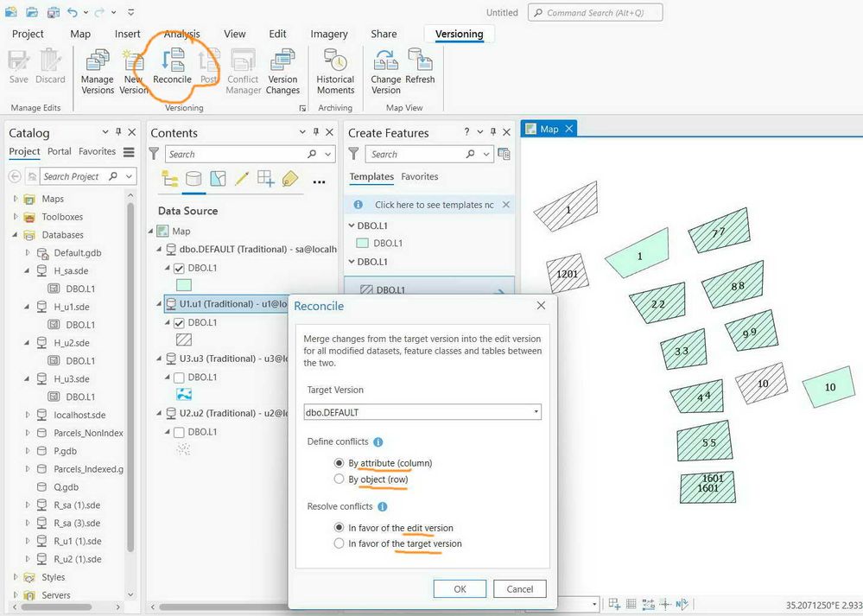Click Resolve conflicts info icon
The image size is (863, 616).
(383, 506)
